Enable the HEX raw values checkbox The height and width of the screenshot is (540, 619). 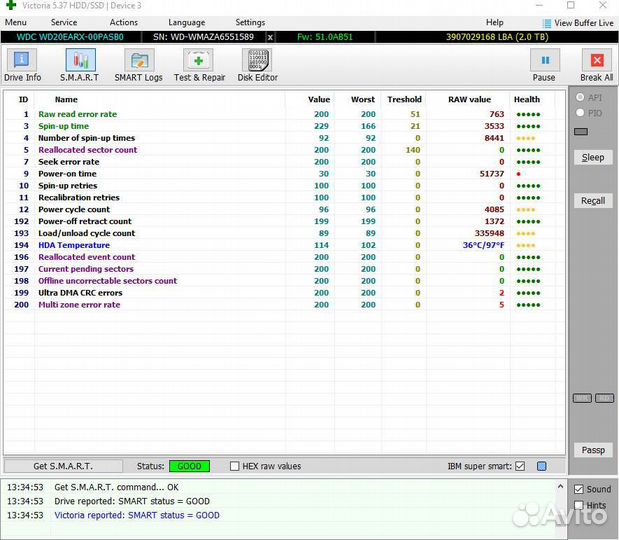click(235, 466)
